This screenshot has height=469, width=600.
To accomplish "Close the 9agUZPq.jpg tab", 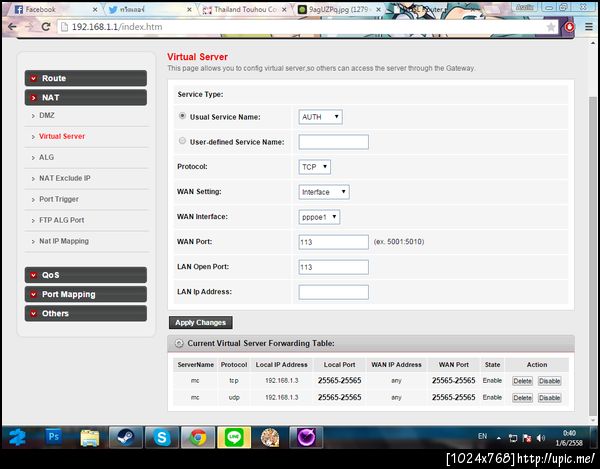I will tap(378, 10).
